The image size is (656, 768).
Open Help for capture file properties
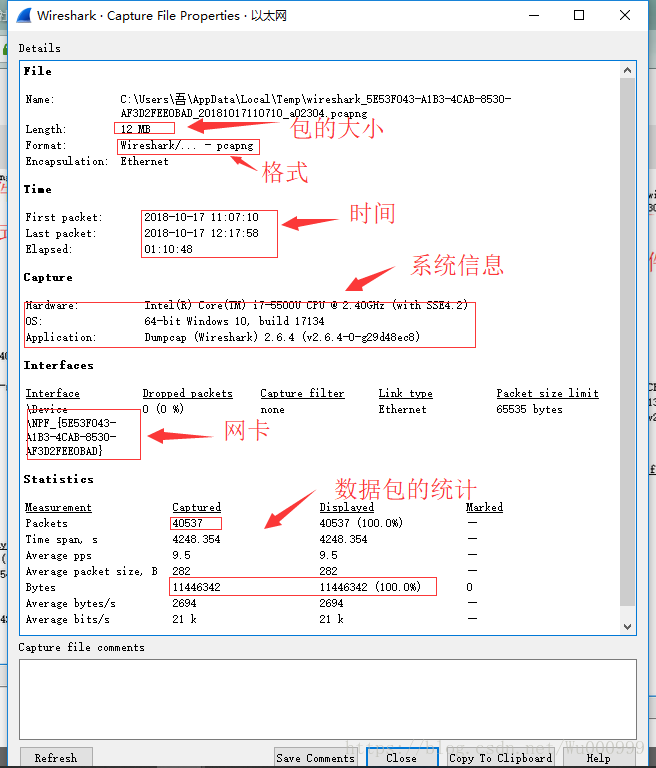(x=599, y=758)
